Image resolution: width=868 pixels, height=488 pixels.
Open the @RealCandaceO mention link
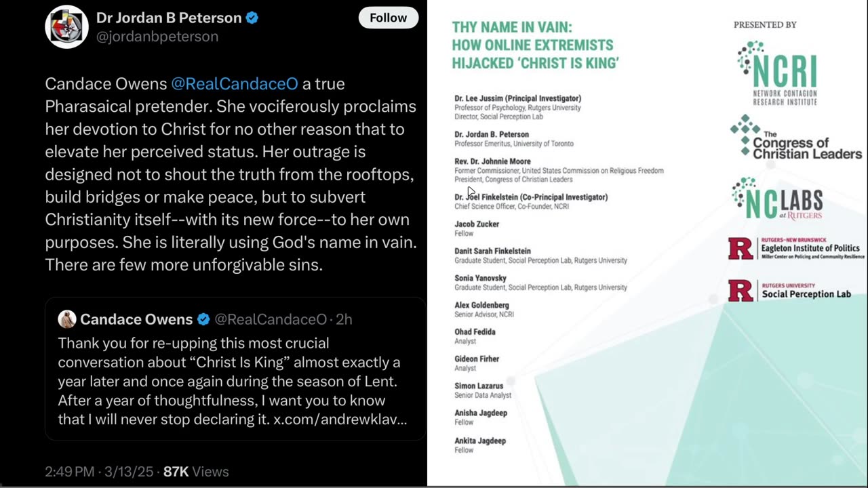235,83
